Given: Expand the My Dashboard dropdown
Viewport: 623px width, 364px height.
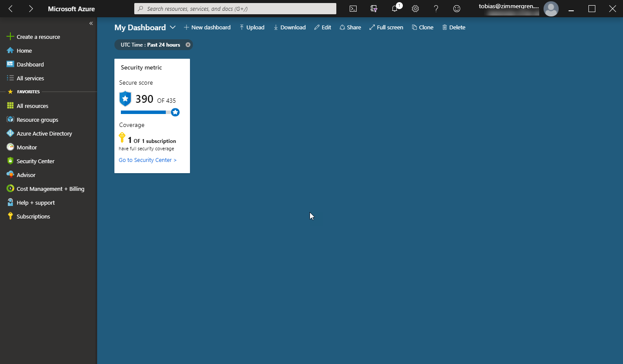Looking at the screenshot, I should click(173, 27).
